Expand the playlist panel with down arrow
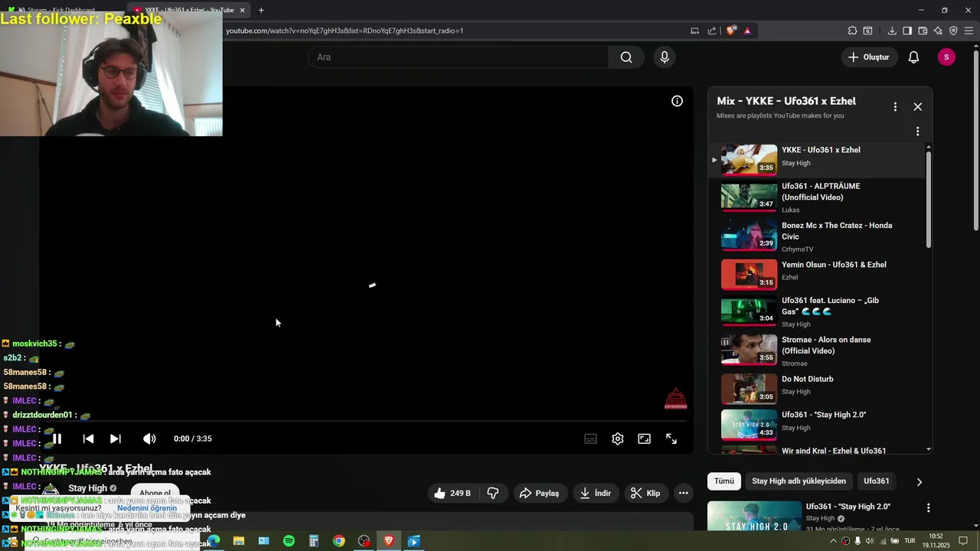The height and width of the screenshot is (551, 980). tap(929, 449)
